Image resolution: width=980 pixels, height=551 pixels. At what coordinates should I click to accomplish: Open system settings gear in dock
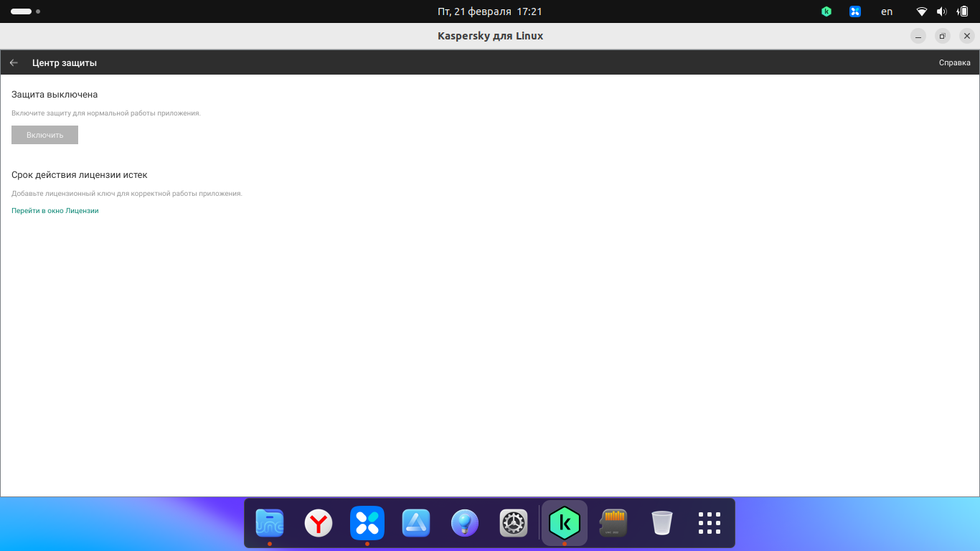pos(514,523)
